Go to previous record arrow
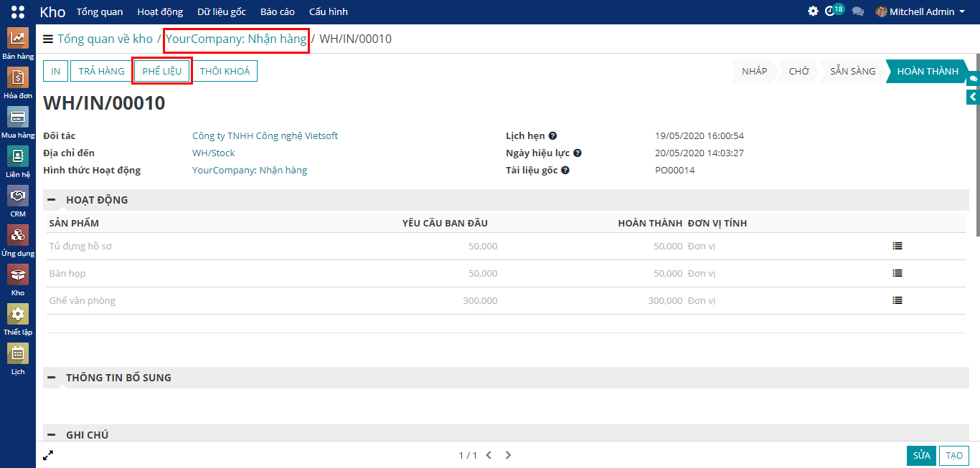The image size is (980, 468). click(x=489, y=455)
